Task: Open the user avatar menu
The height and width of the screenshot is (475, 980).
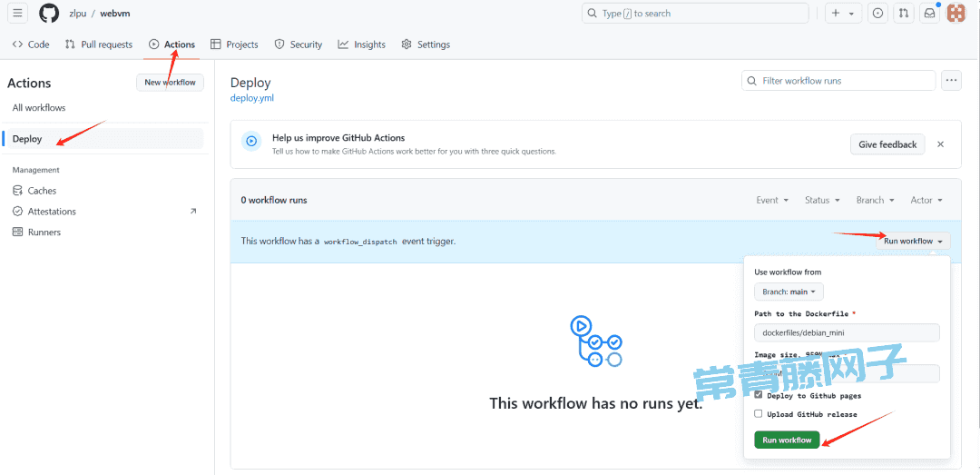Action: [957, 13]
